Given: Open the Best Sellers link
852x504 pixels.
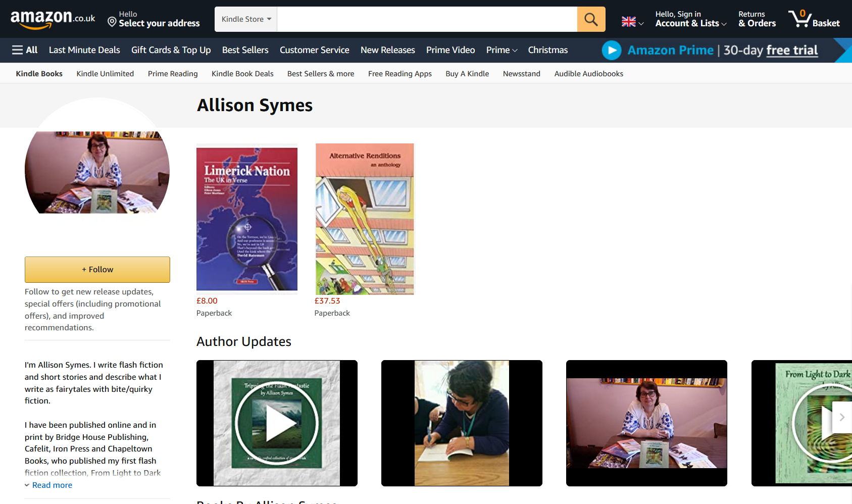Looking at the screenshot, I should 245,50.
